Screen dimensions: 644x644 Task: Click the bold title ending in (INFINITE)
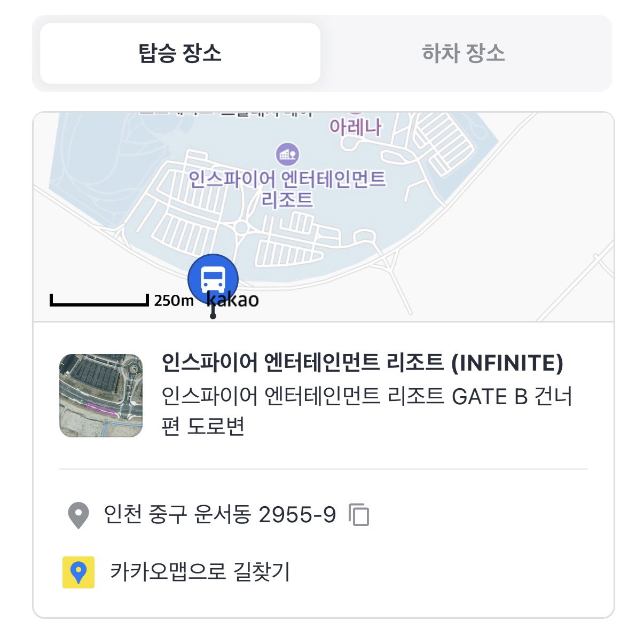point(363,363)
